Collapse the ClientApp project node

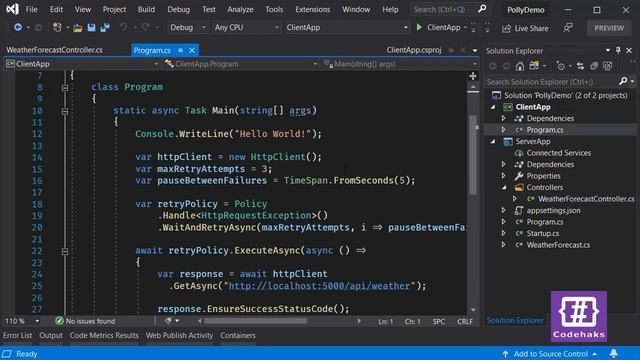click(493, 107)
